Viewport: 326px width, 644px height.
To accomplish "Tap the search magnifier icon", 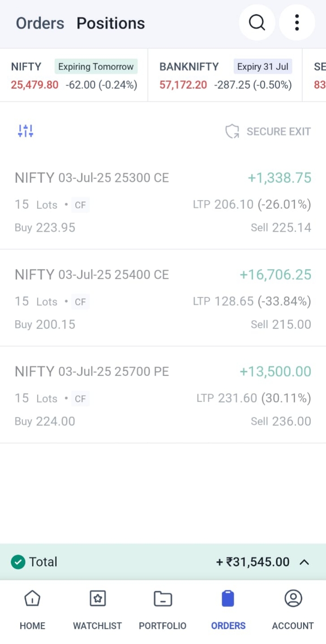I will [x=257, y=22].
